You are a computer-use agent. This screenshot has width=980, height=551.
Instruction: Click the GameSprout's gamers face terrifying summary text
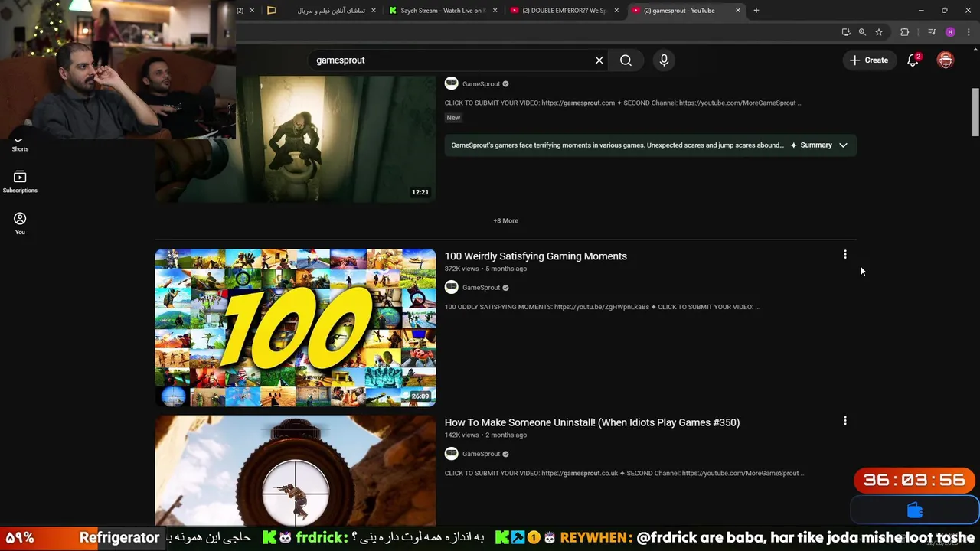pos(617,145)
